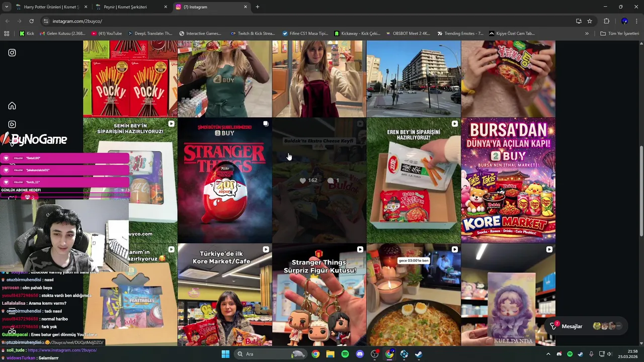Open the Trending Emotes bookmark
Screen dimensions: 644x362
click(460, 34)
